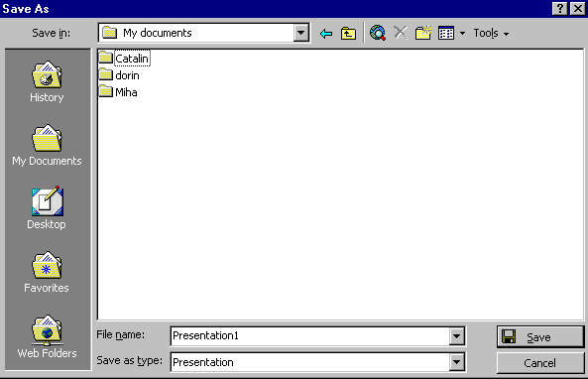Click the Back arrow icon
The width and height of the screenshot is (588, 379).
point(326,34)
